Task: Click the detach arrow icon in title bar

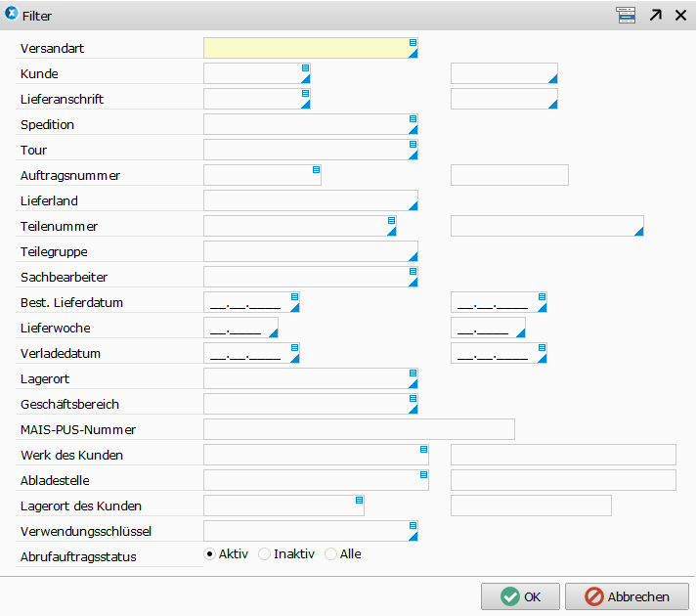Action: coord(655,15)
